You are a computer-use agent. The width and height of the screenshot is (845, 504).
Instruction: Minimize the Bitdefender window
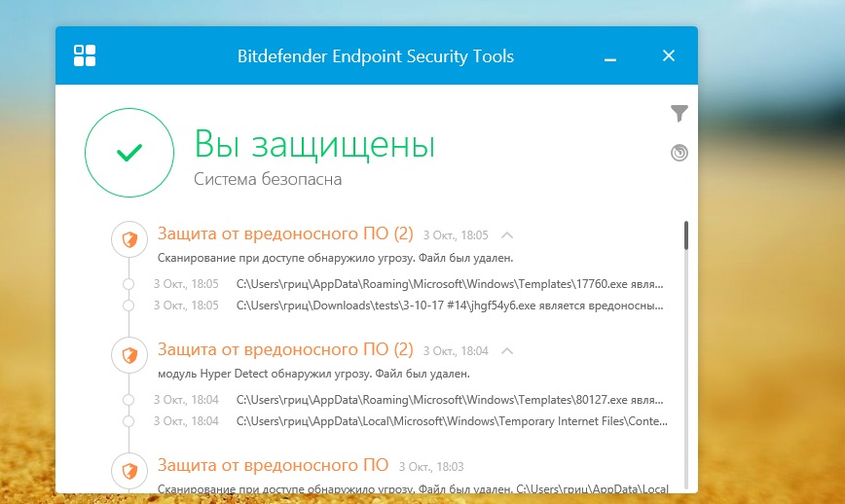tap(610, 56)
